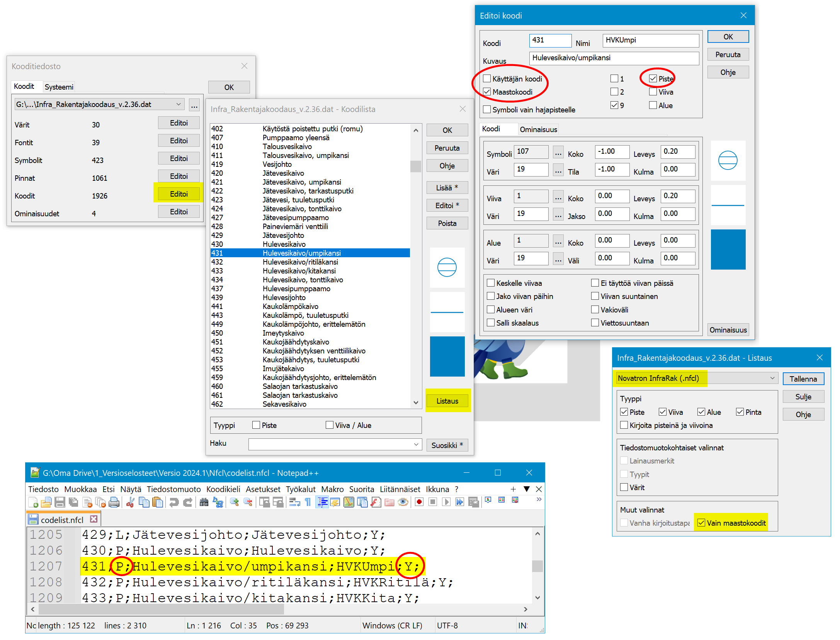
Task: Open the Koodikieli menu in Notepad++
Action: 223,489
